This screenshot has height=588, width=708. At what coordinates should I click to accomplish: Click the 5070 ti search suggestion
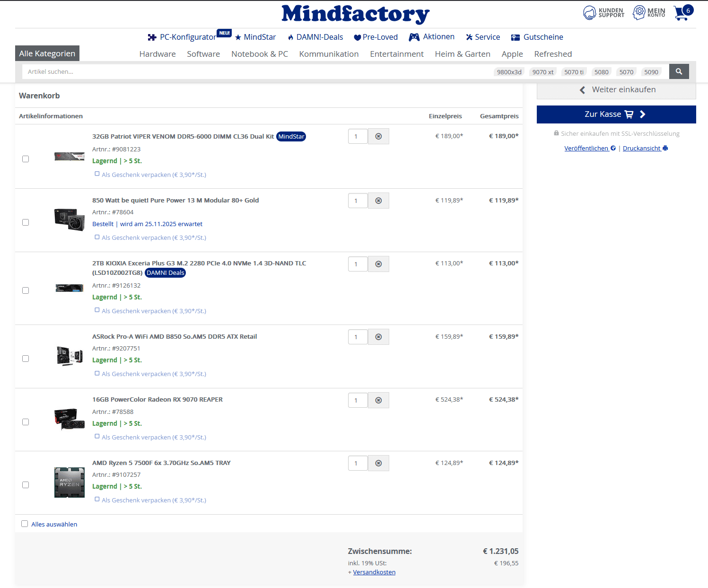pyautogui.click(x=574, y=72)
